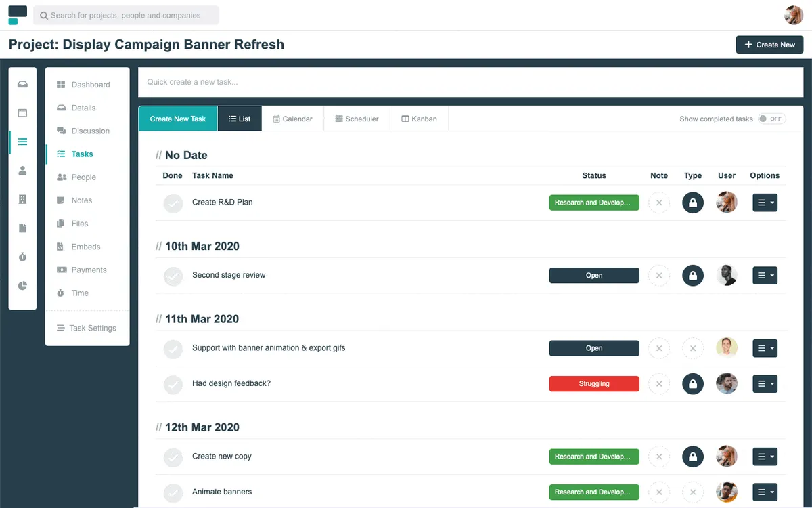The image size is (812, 508).
Task: Open the inbox icon in left rail
Action: (22, 84)
